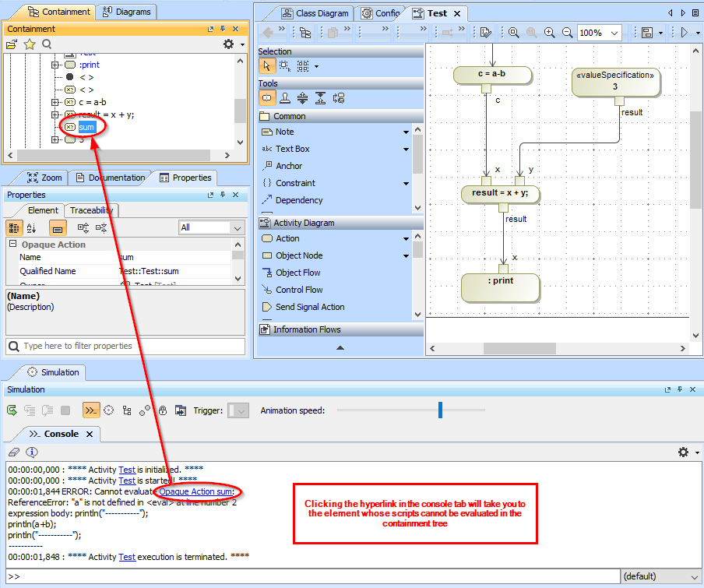Click the search icon in Containment toolbar
Image resolution: width=704 pixels, height=588 pixels.
point(47,45)
